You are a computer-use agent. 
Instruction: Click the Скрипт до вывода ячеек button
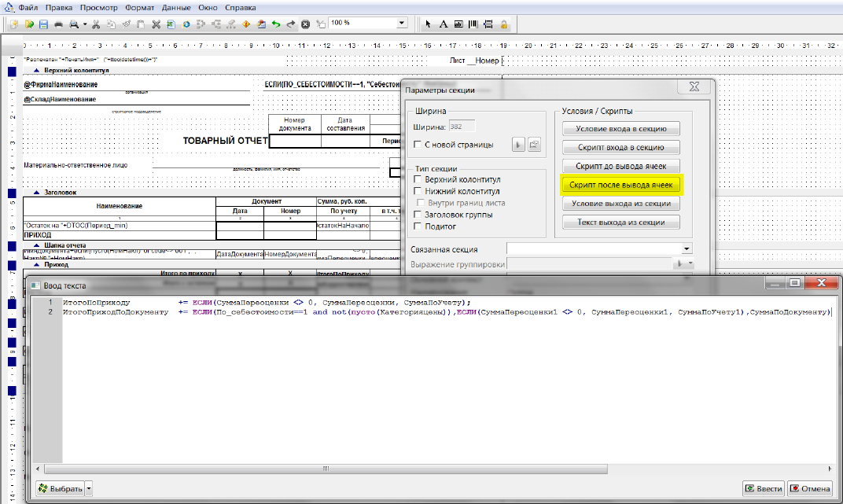(621, 166)
